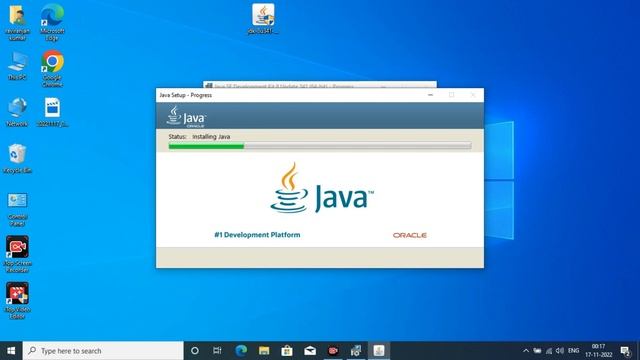This screenshot has width=640, height=360.
Task: Click the Java installation progress bar
Action: 320,146
